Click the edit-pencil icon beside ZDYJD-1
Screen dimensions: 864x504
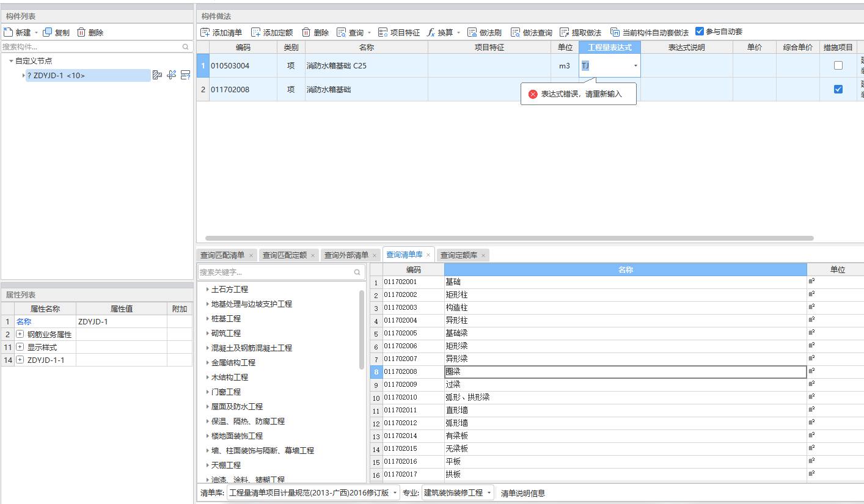click(x=172, y=75)
